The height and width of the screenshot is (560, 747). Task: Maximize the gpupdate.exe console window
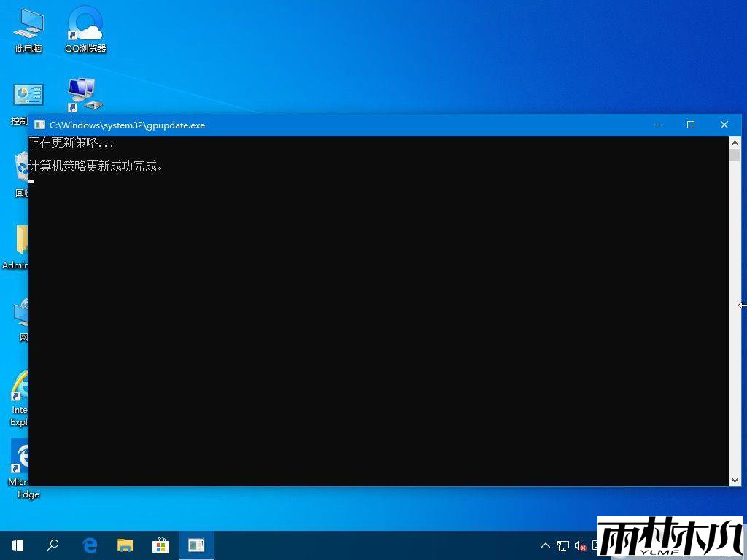click(x=691, y=125)
